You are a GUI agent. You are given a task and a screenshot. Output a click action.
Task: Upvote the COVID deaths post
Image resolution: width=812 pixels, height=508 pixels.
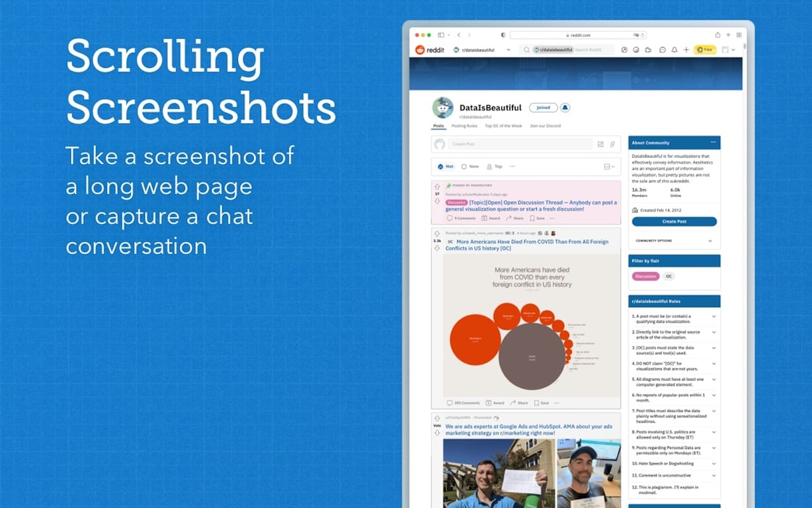pyautogui.click(x=437, y=233)
